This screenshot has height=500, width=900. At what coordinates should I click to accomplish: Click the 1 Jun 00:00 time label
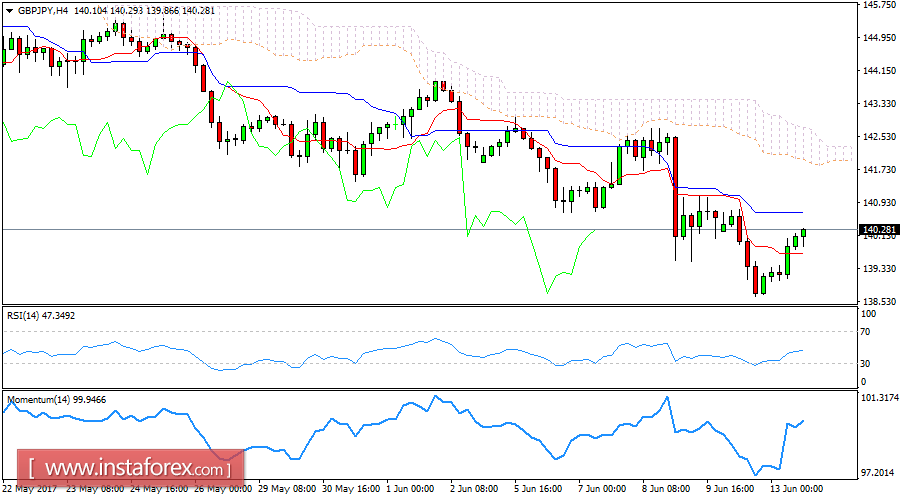[x=410, y=489]
